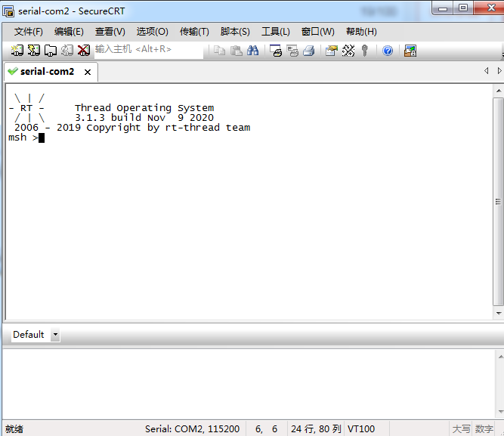Click the Print Selection icon
504x436 pixels.
[x=292, y=51]
